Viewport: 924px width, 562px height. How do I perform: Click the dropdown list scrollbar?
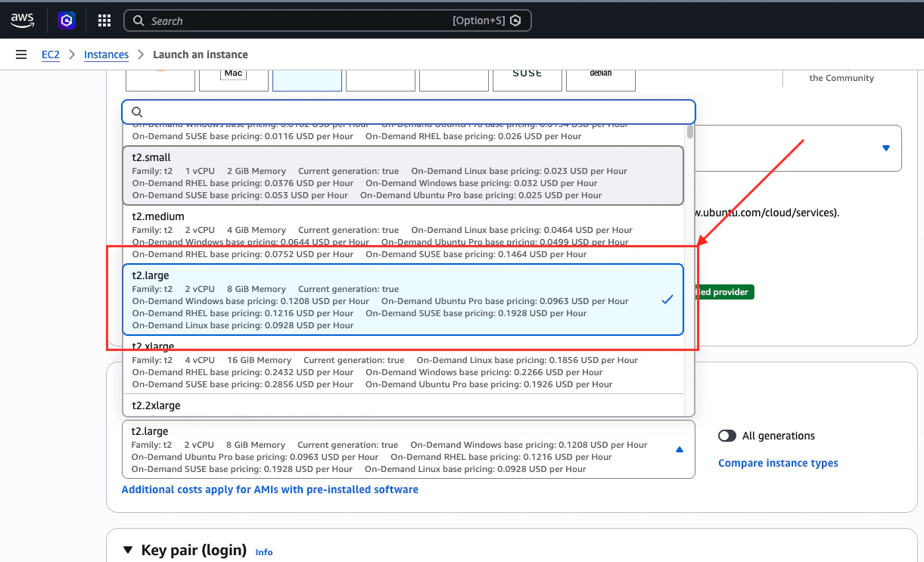pyautogui.click(x=690, y=132)
